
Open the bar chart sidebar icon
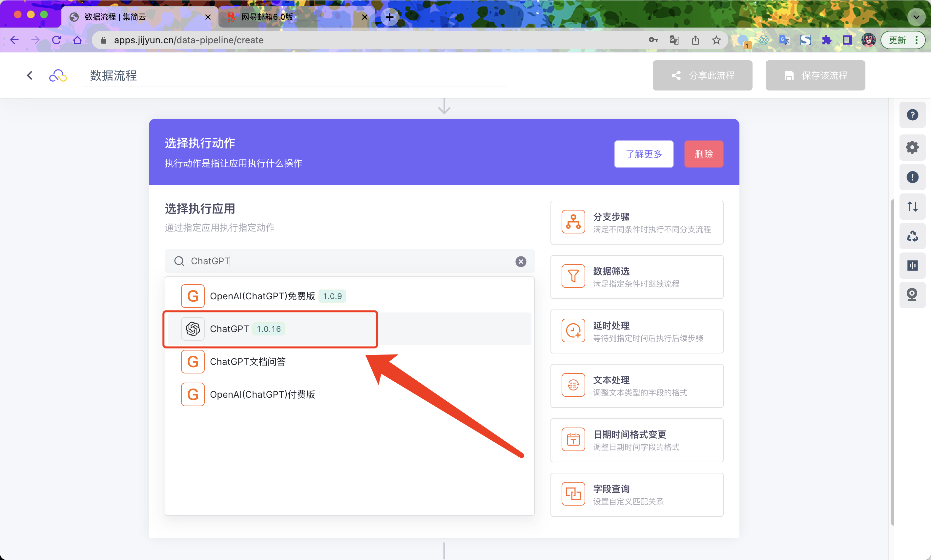[x=912, y=266]
